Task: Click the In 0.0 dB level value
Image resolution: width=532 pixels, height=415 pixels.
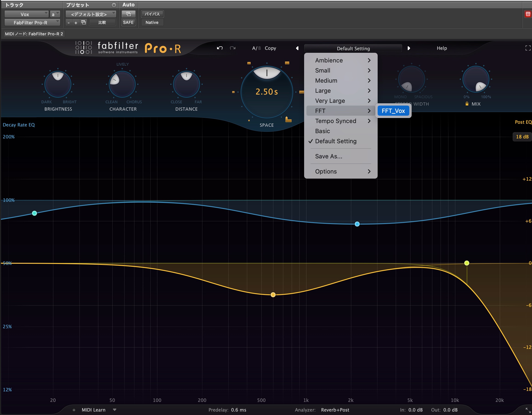Action: pyautogui.click(x=416, y=410)
